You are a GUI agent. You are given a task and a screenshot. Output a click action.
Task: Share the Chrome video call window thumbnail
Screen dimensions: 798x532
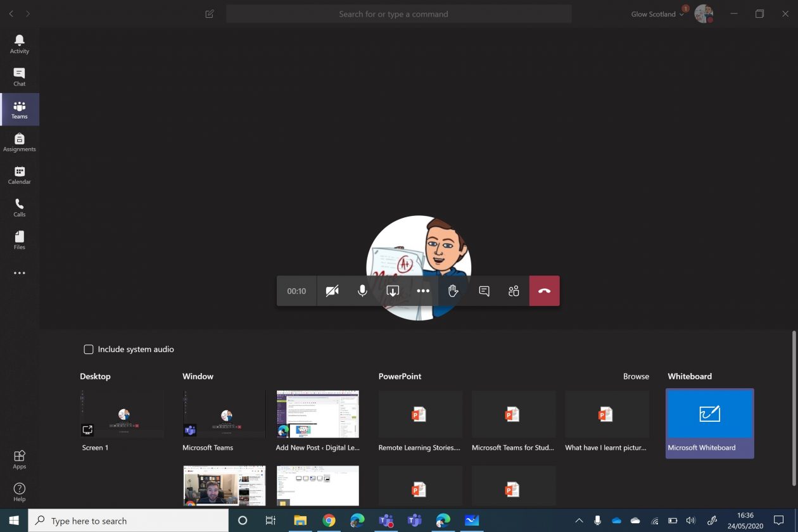pos(224,486)
